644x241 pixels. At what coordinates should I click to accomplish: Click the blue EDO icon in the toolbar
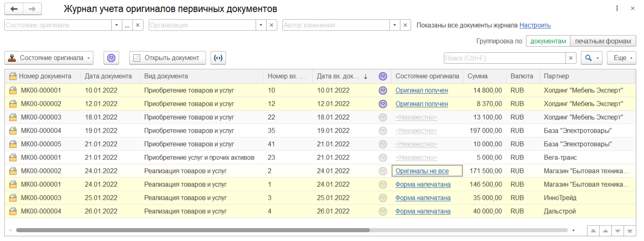click(x=111, y=58)
